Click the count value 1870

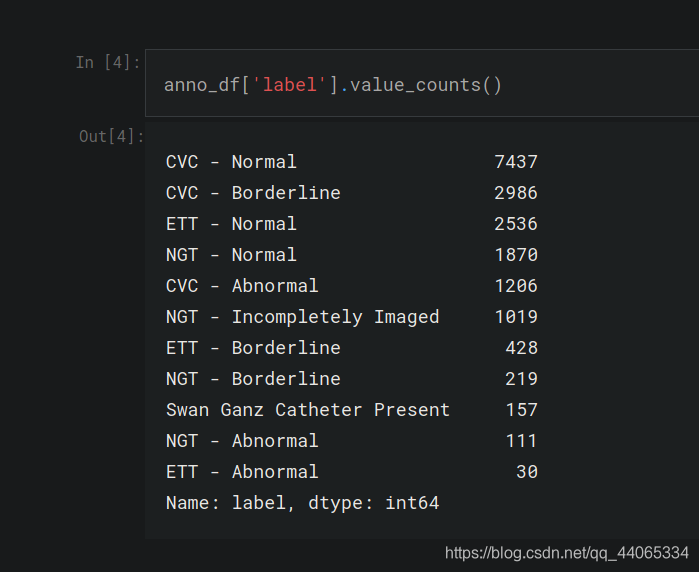click(516, 255)
